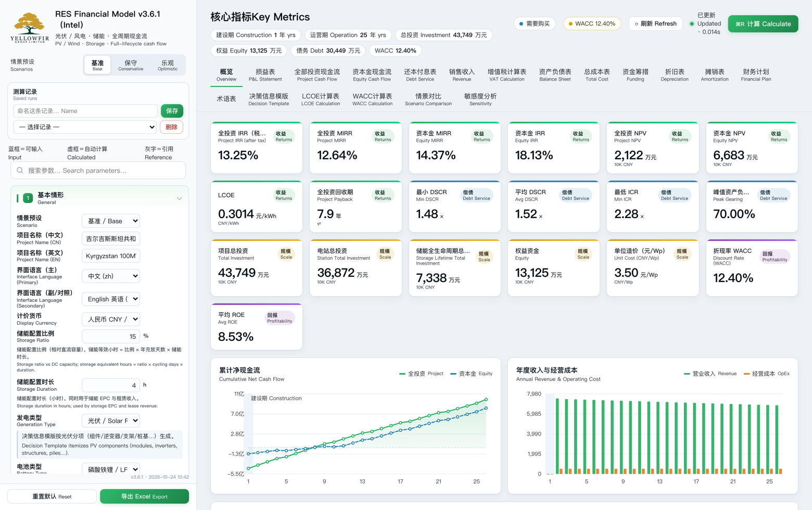Click the save record button
812x510 pixels.
172,111
